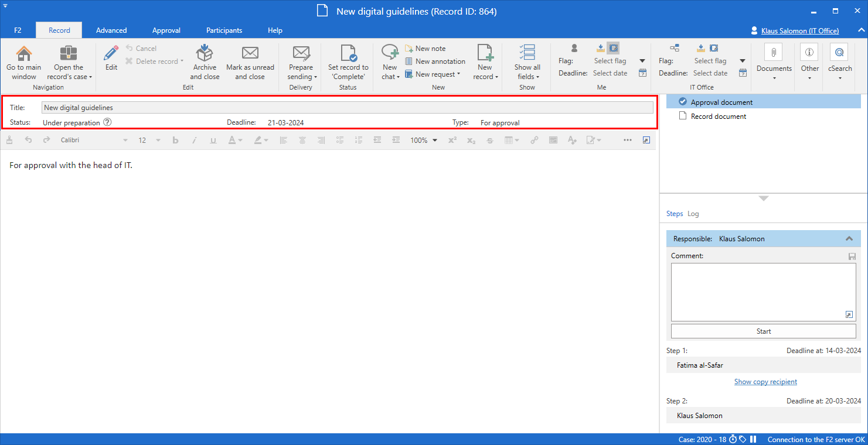Switch to the Approval ribbon tab
This screenshot has height=445, width=868.
[x=166, y=30]
